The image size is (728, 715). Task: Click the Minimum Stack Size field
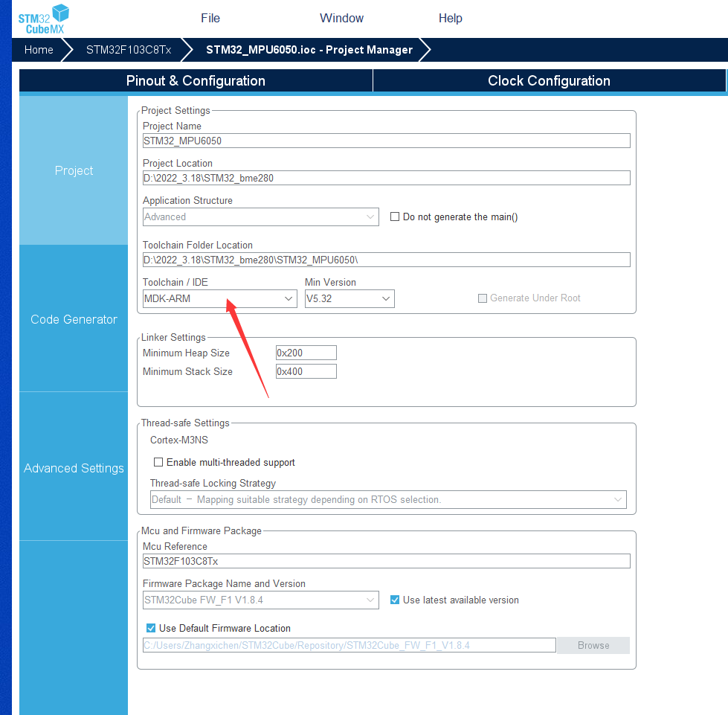coord(306,371)
